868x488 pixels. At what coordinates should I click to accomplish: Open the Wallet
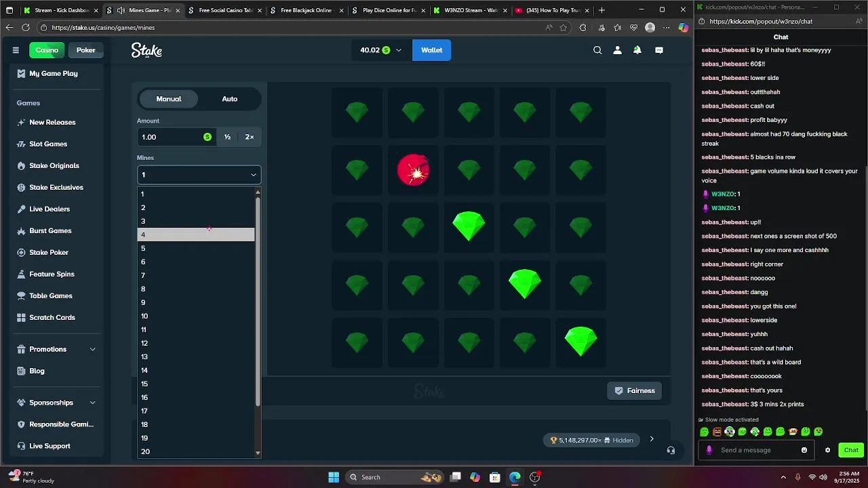click(x=431, y=50)
